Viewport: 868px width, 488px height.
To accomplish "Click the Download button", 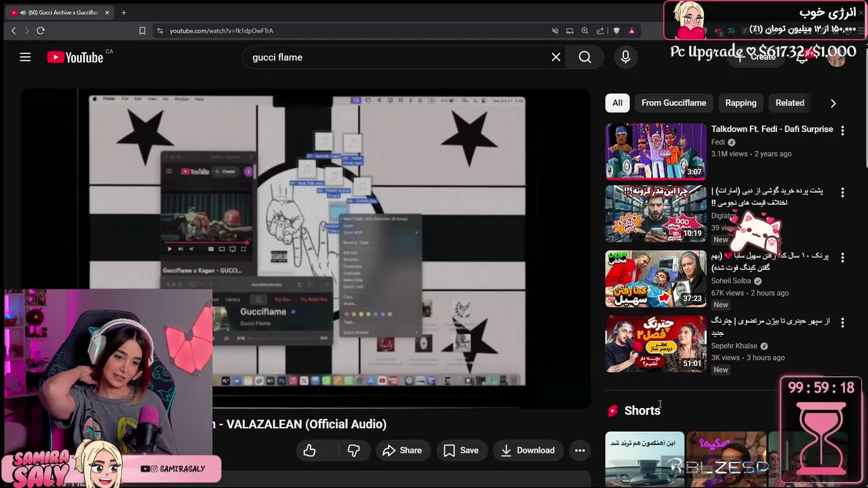I will pos(528,450).
